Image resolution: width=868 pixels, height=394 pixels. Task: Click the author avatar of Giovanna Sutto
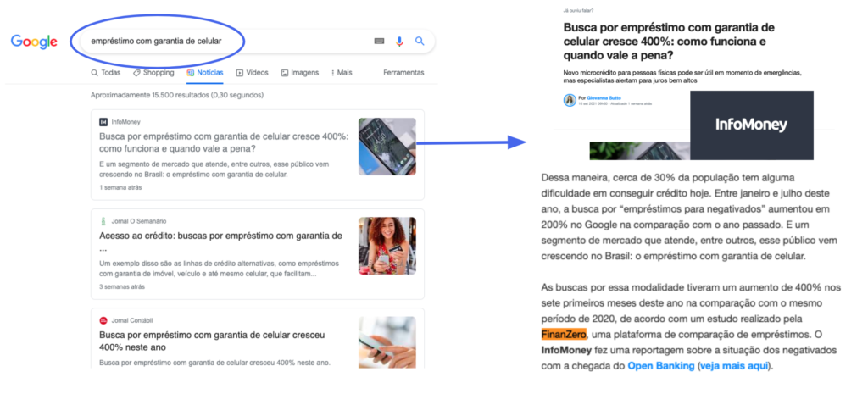click(570, 100)
